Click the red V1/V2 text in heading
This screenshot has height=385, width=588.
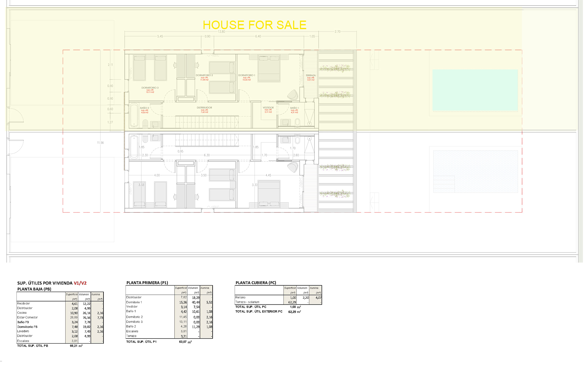click(x=80, y=283)
